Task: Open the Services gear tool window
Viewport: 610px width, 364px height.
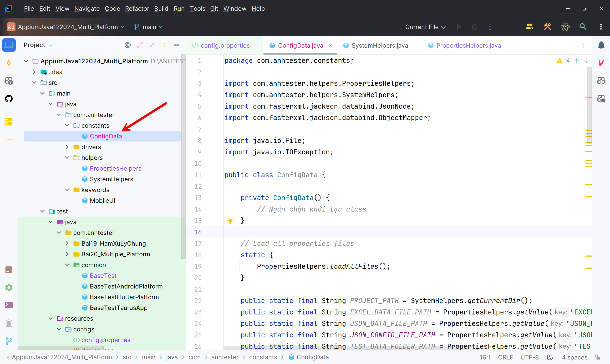Action: (x=9, y=288)
